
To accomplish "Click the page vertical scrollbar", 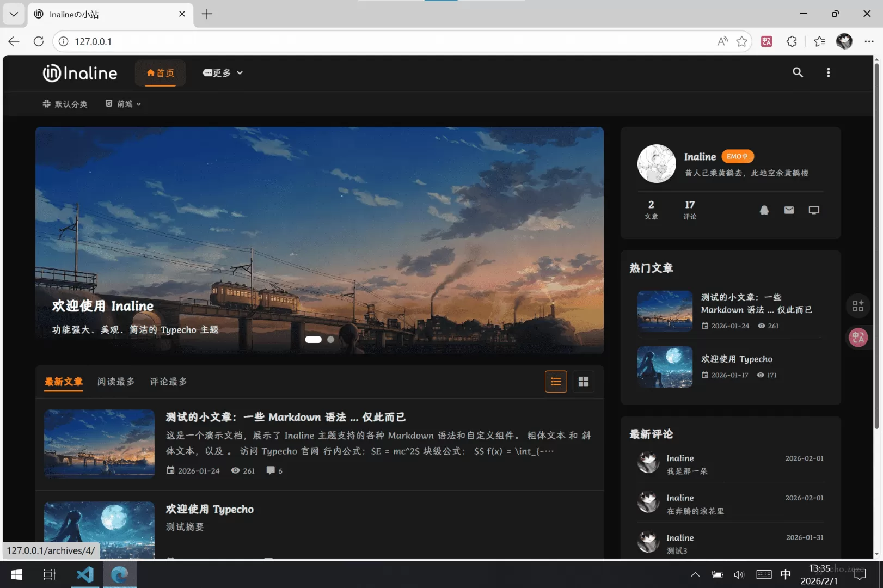I will point(876,246).
